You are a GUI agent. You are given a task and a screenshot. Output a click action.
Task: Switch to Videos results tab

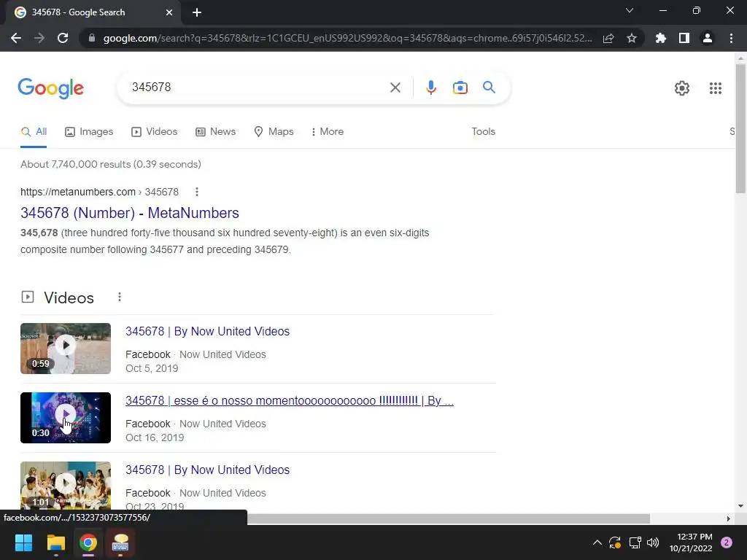tap(155, 132)
